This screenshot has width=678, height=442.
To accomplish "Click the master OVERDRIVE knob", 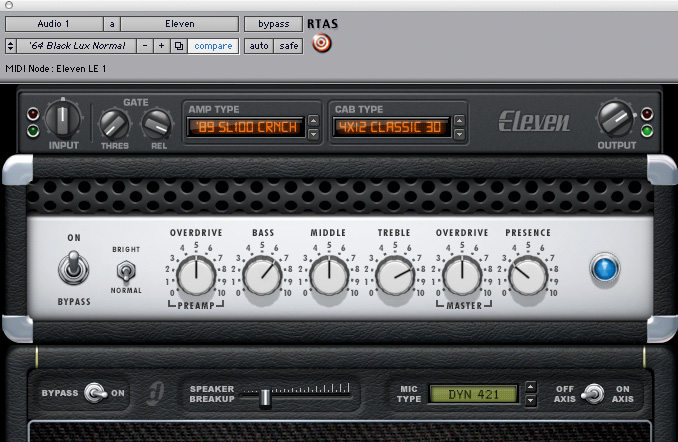I will [462, 275].
